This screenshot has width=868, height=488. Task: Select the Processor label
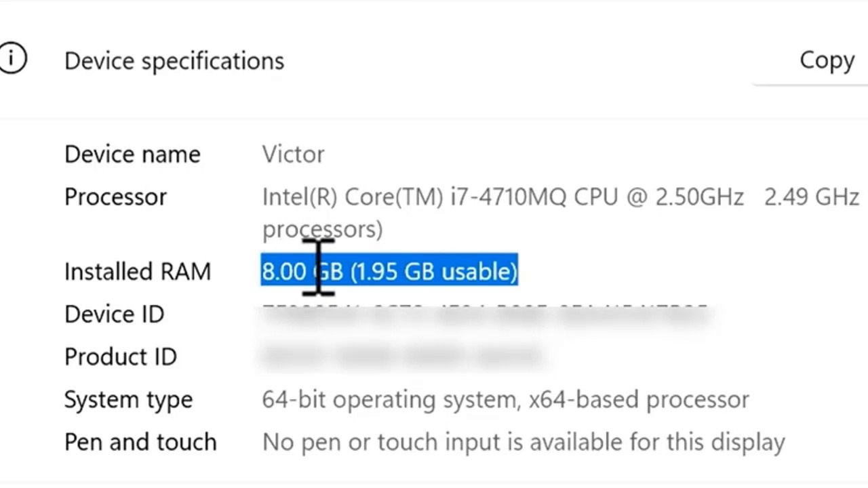click(x=115, y=197)
